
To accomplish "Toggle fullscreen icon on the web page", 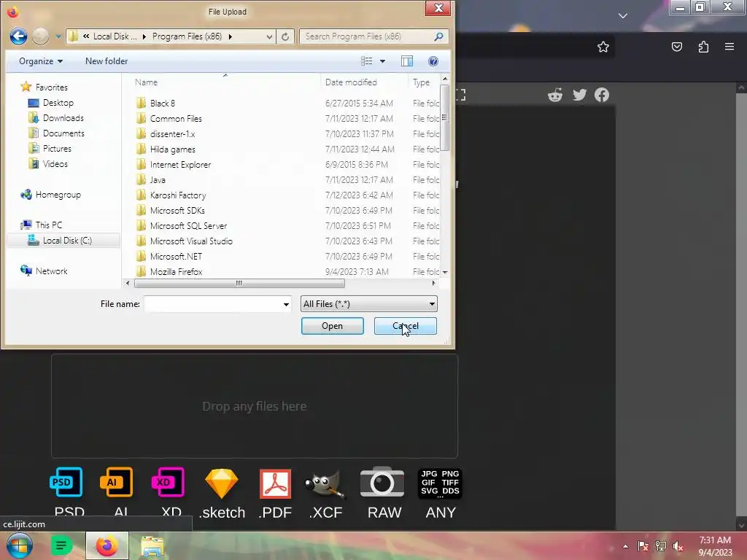I will [461, 95].
